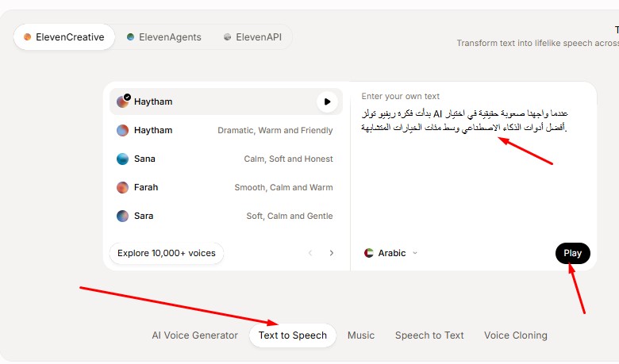Click Sara's voice avatar
The image size is (619, 364).
pos(122,216)
